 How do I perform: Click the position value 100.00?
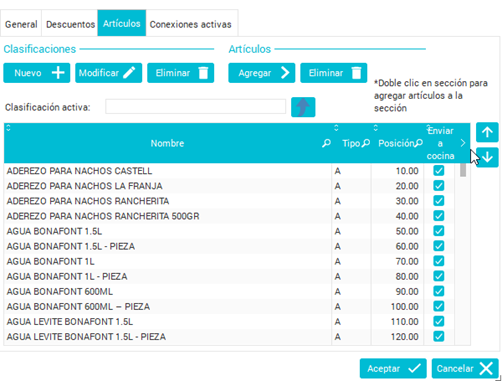tap(404, 306)
